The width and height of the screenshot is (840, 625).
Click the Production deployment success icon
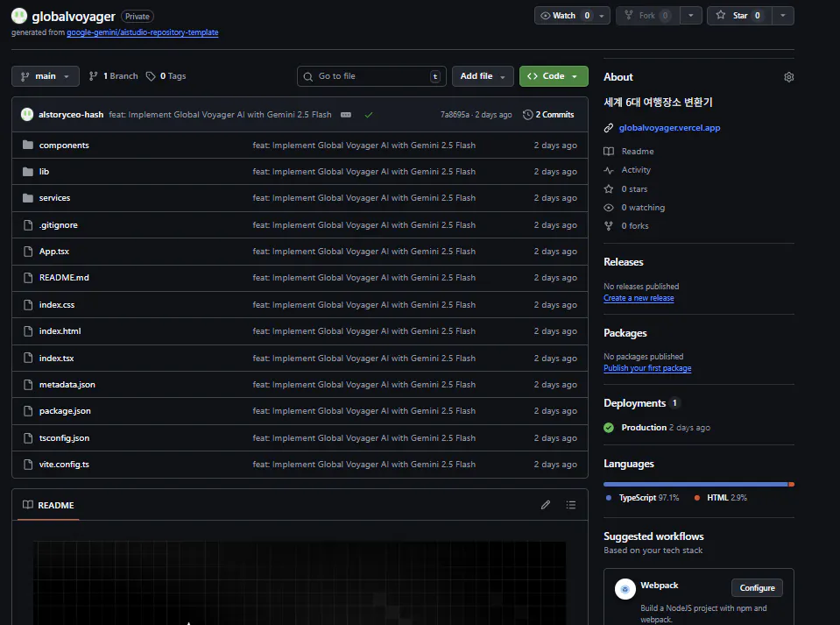coord(609,427)
